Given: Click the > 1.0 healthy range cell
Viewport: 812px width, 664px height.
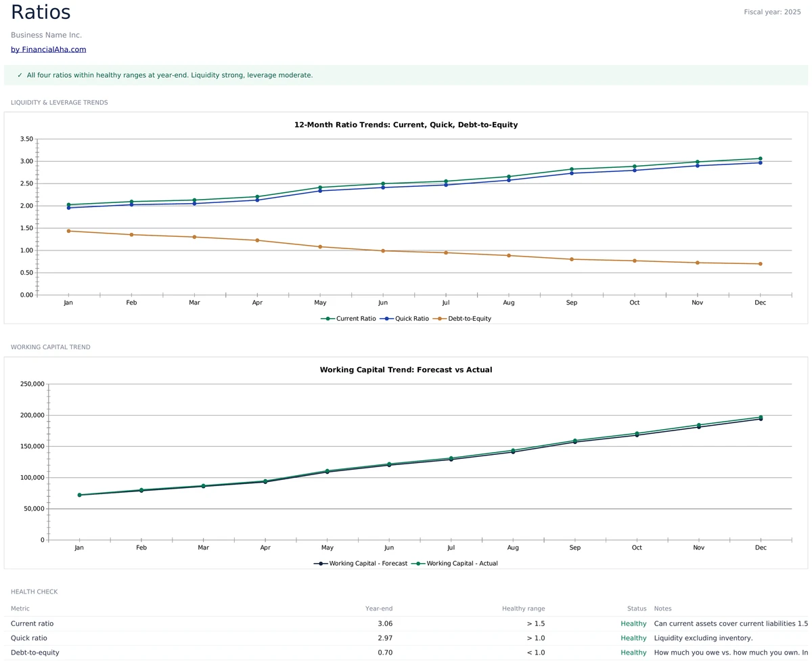Looking at the screenshot, I should pyautogui.click(x=536, y=638).
